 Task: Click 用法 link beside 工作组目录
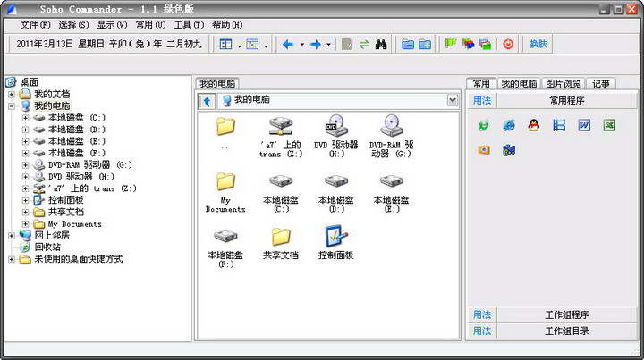[x=482, y=331]
